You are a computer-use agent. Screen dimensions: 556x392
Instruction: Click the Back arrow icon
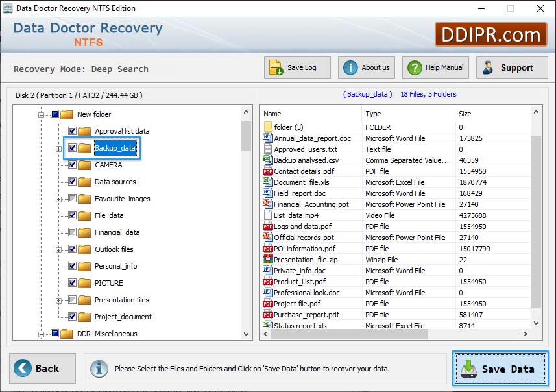tap(22, 368)
